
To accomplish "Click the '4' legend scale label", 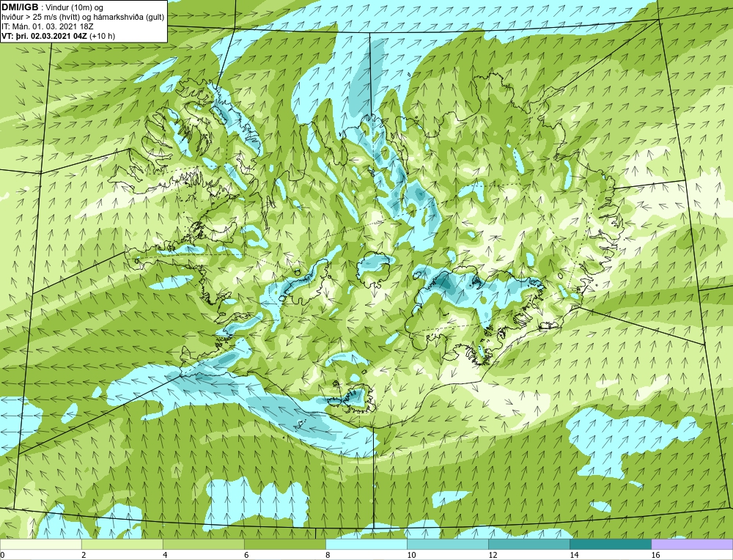I will 165,555.
